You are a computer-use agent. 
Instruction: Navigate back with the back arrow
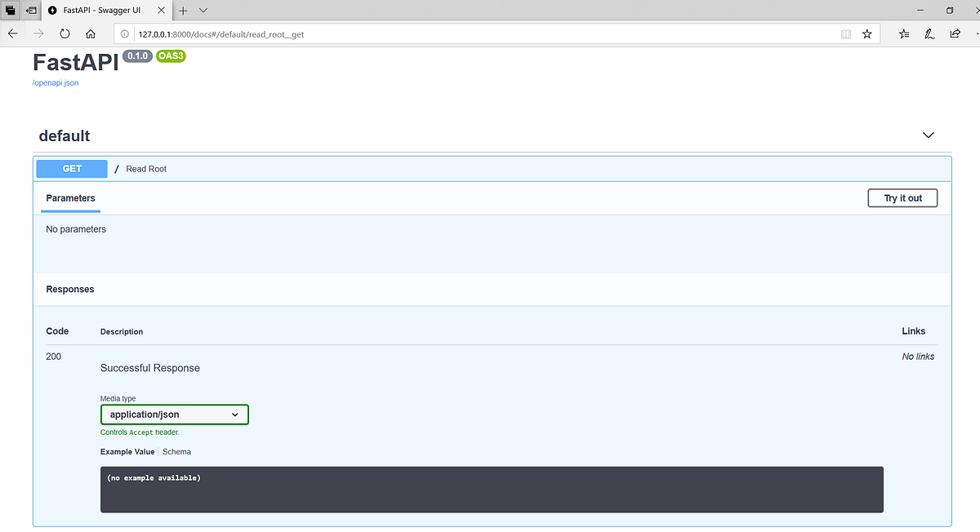[12, 33]
